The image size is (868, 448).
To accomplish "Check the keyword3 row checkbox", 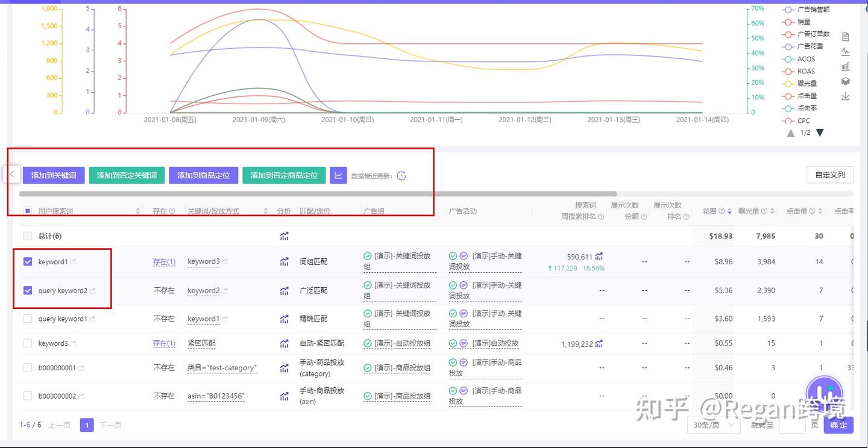I will [x=28, y=343].
